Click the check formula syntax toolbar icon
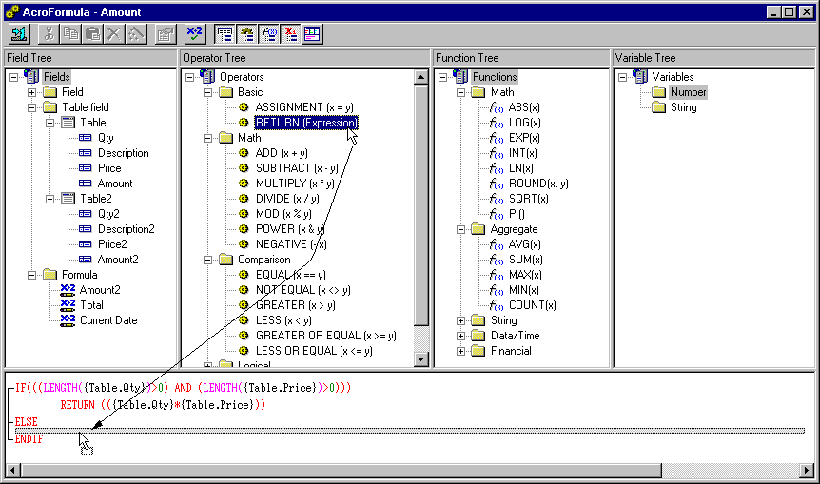820x484 pixels. (x=196, y=34)
